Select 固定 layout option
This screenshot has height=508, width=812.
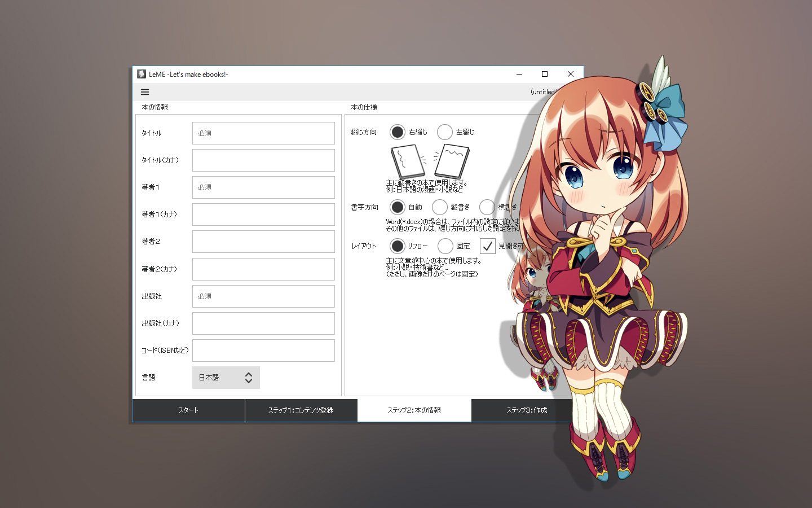(445, 246)
